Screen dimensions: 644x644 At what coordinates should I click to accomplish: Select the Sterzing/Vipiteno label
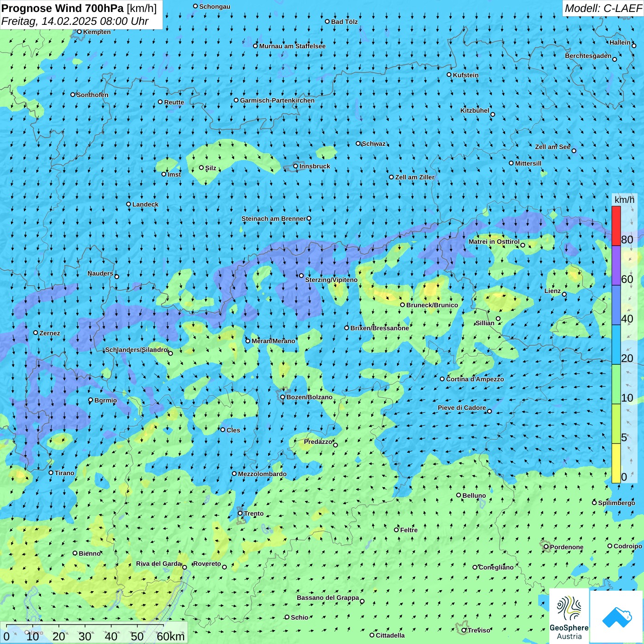(x=331, y=280)
